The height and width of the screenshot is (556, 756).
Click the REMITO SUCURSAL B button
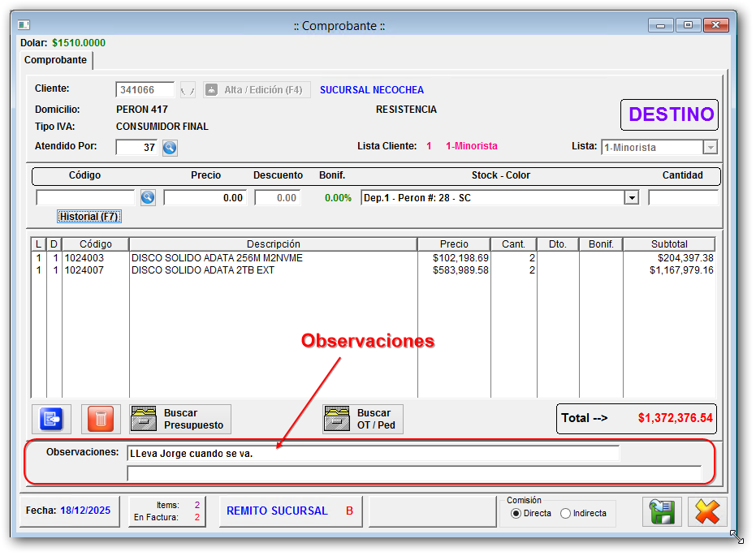291,511
